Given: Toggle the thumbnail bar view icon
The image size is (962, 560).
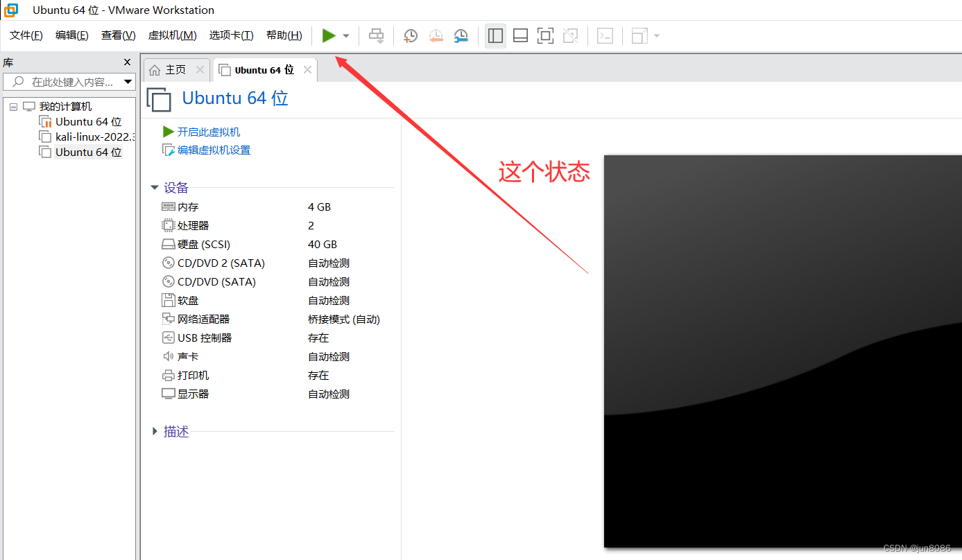Looking at the screenshot, I should pyautogui.click(x=521, y=35).
